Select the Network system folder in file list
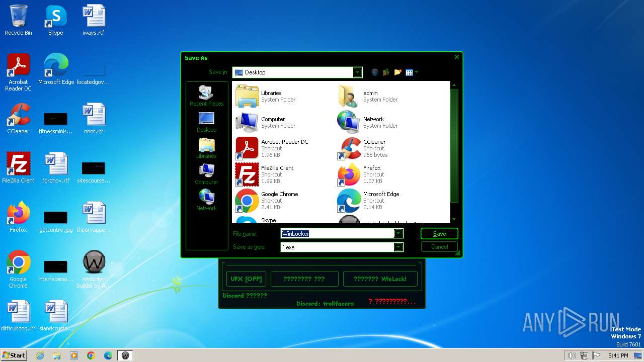Image resolution: width=644 pixels, height=362 pixels. point(368,122)
